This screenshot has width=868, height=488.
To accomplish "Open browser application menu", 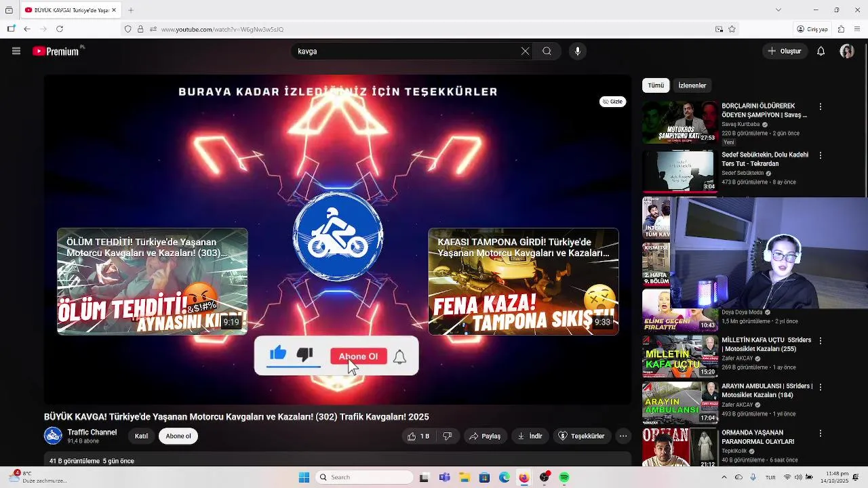I will [857, 29].
